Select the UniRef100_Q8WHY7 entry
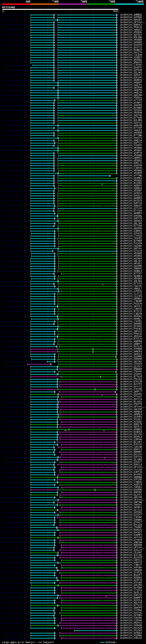This screenshot has height=644, width=146. point(131,344)
